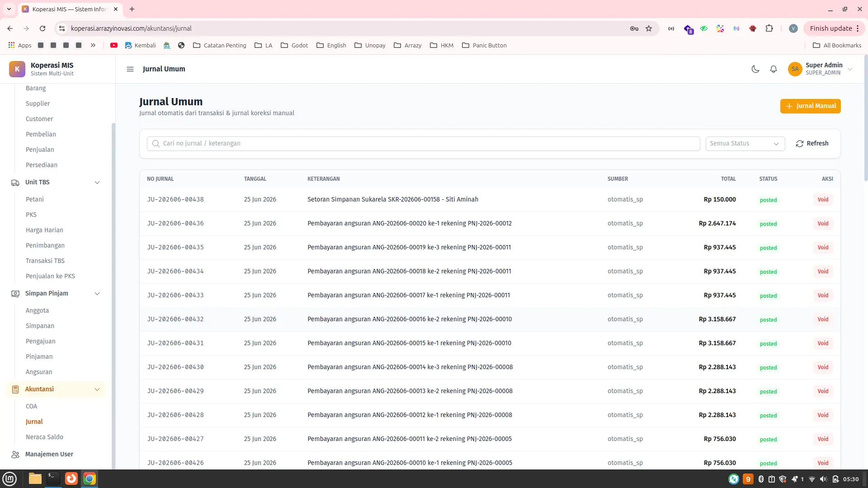Select journal number JU-202606-00435
868x488 pixels.
point(175,248)
